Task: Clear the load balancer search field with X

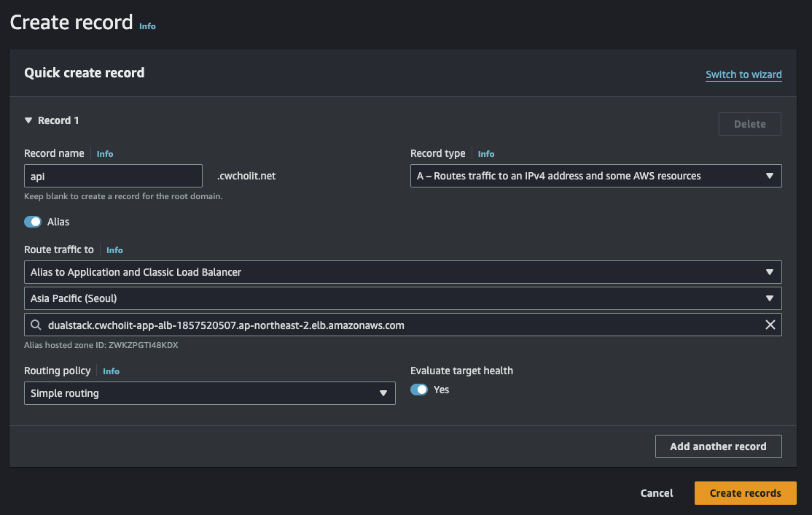Action: pyautogui.click(x=770, y=325)
